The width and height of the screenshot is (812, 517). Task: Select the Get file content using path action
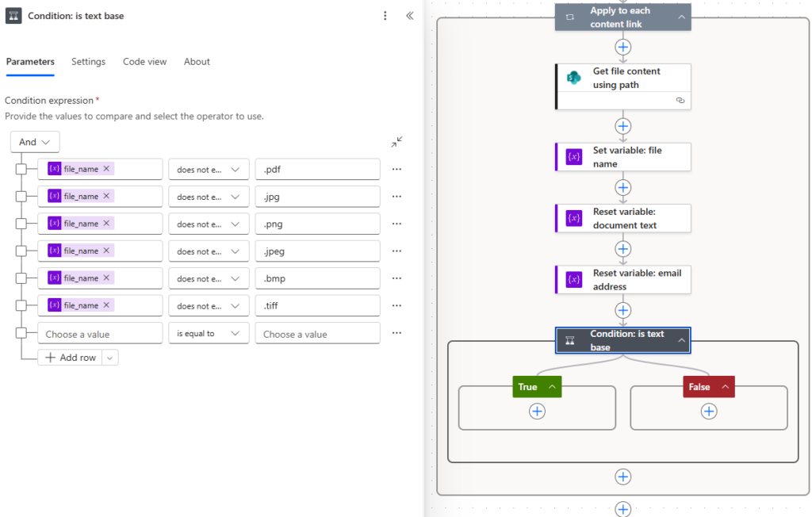[623, 86]
